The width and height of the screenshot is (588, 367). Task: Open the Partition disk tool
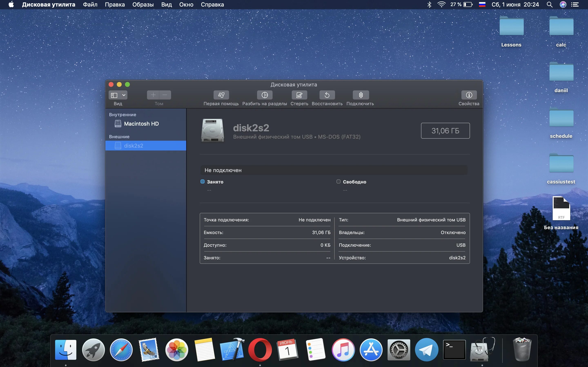coord(265,95)
